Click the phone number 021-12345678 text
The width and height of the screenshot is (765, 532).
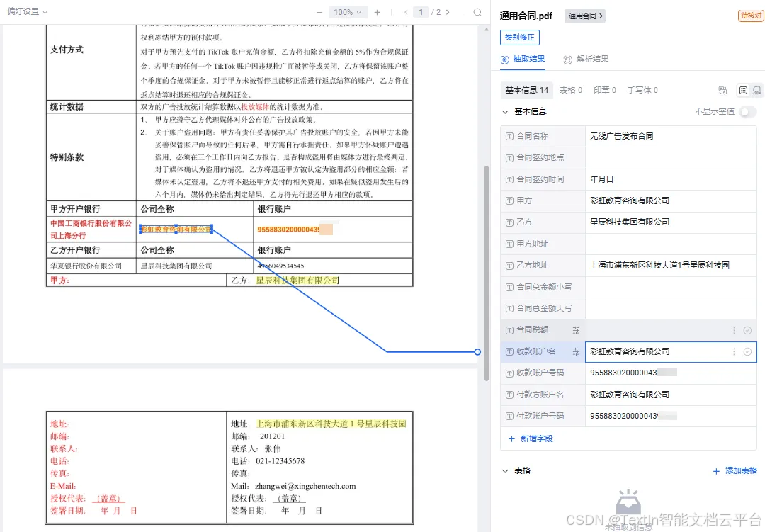[280, 461]
